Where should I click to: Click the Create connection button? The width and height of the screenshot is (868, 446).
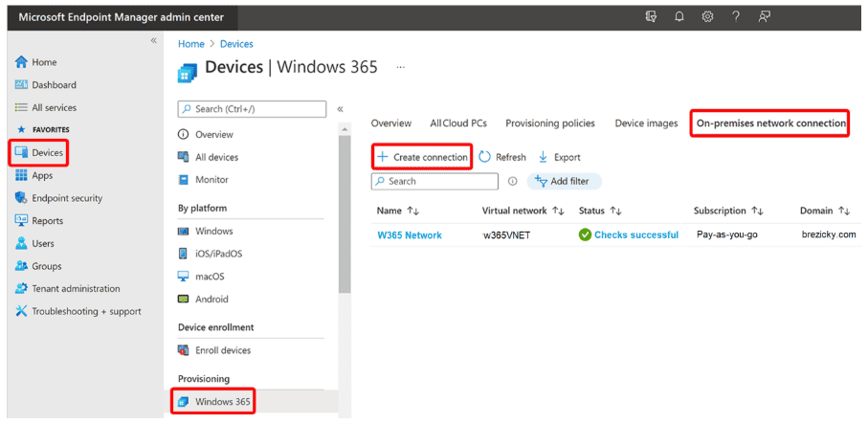point(422,157)
